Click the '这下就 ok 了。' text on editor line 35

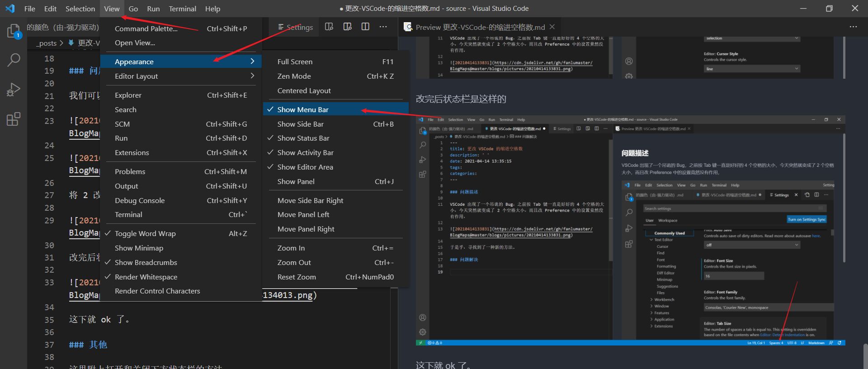pos(99,320)
